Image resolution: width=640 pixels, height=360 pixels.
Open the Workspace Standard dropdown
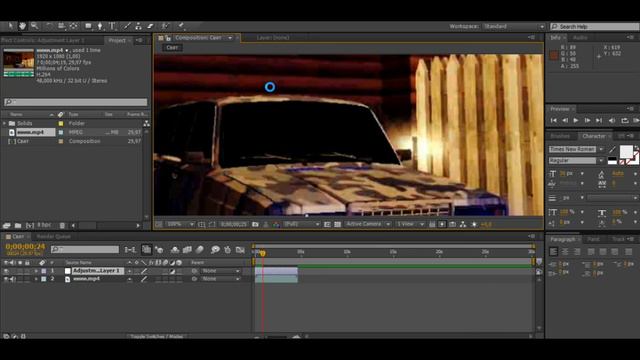(514, 27)
